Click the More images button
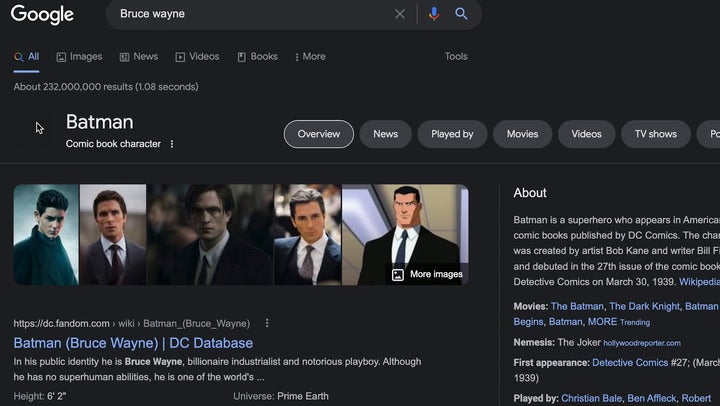Viewport: 720px width, 406px height. tap(427, 274)
